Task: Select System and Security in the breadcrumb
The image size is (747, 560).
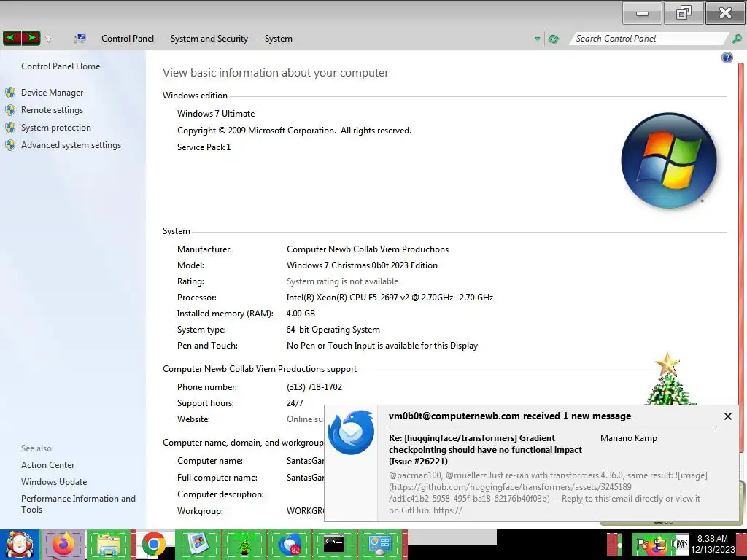Action: (x=209, y=39)
